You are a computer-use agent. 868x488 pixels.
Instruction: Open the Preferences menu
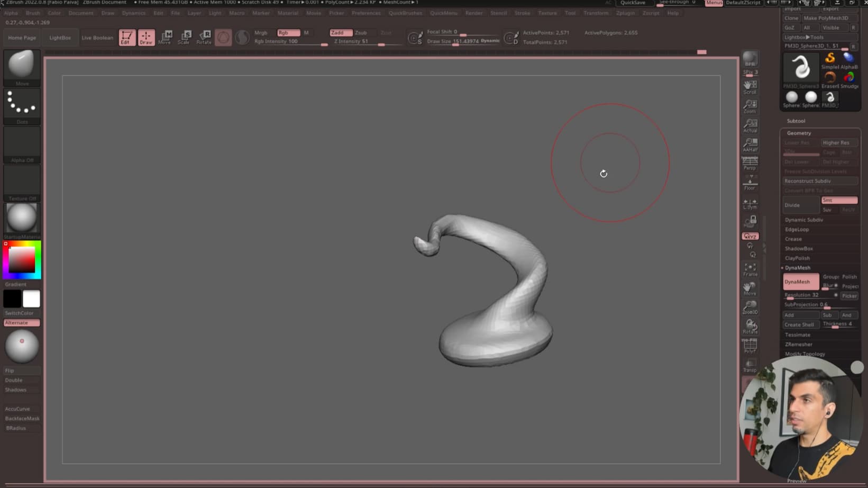pos(366,13)
